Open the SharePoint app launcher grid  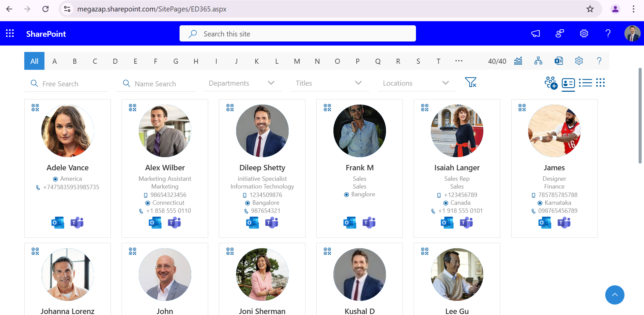10,33
